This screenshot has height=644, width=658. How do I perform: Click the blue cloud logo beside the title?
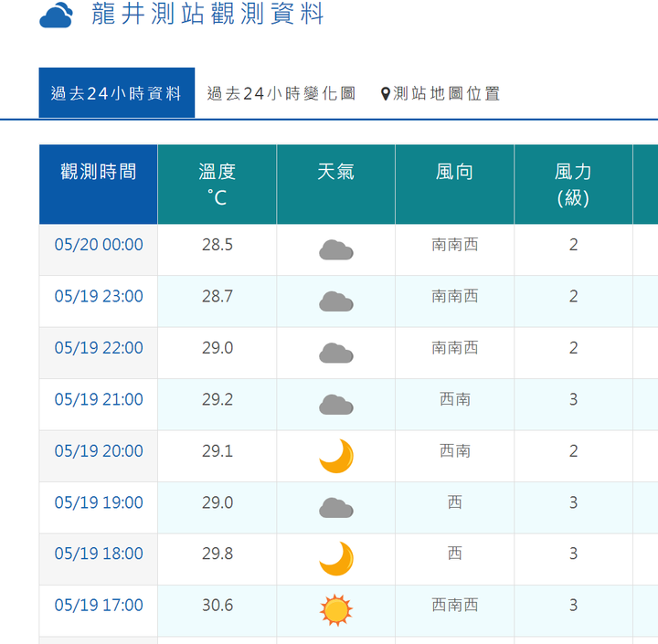click(x=56, y=16)
